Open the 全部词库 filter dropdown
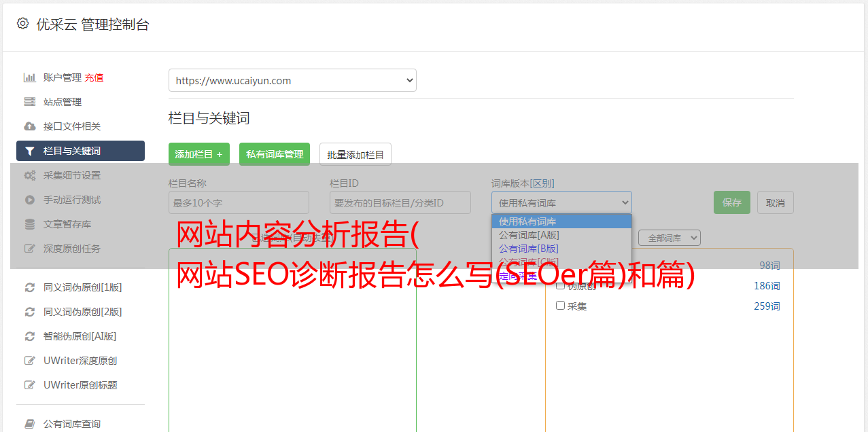 click(x=670, y=238)
